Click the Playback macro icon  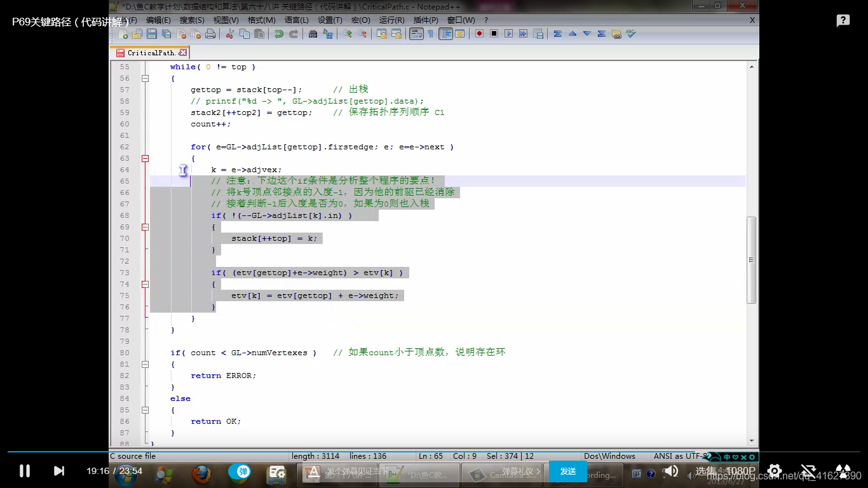pyautogui.click(x=508, y=34)
